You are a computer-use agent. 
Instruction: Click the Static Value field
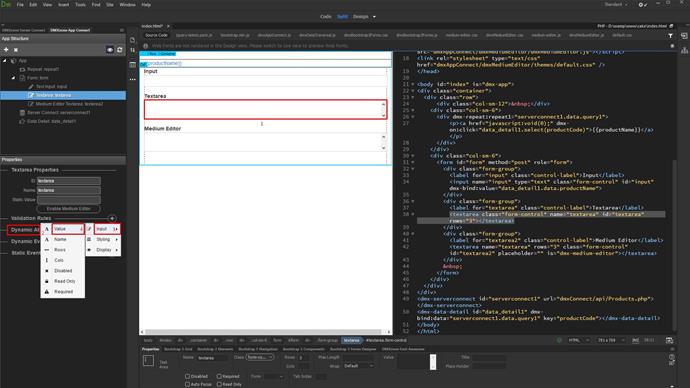[x=69, y=200]
